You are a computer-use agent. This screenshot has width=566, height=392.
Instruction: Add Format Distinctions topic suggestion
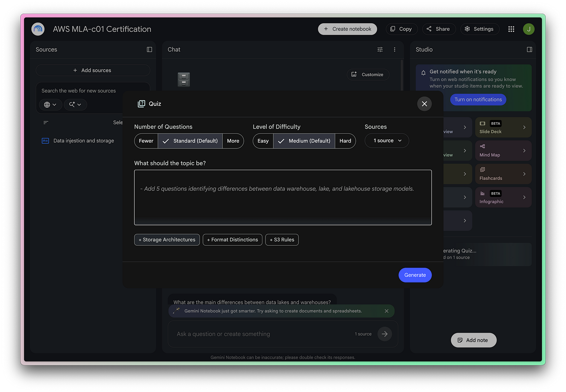[232, 240]
